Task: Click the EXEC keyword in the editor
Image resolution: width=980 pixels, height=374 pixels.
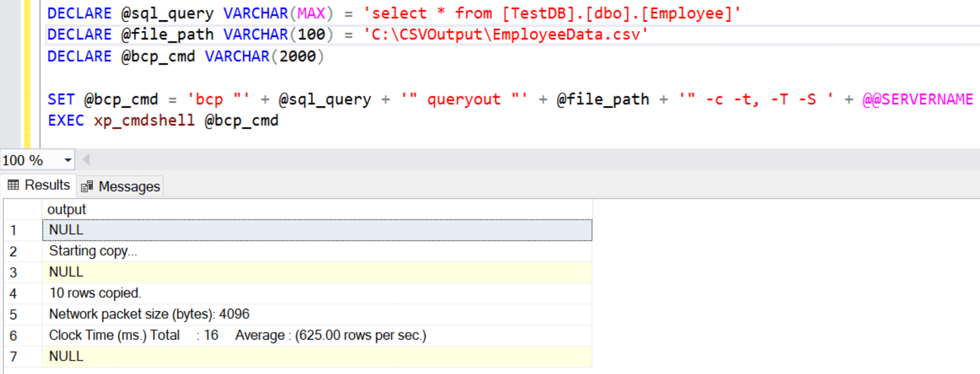Action: click(x=66, y=120)
